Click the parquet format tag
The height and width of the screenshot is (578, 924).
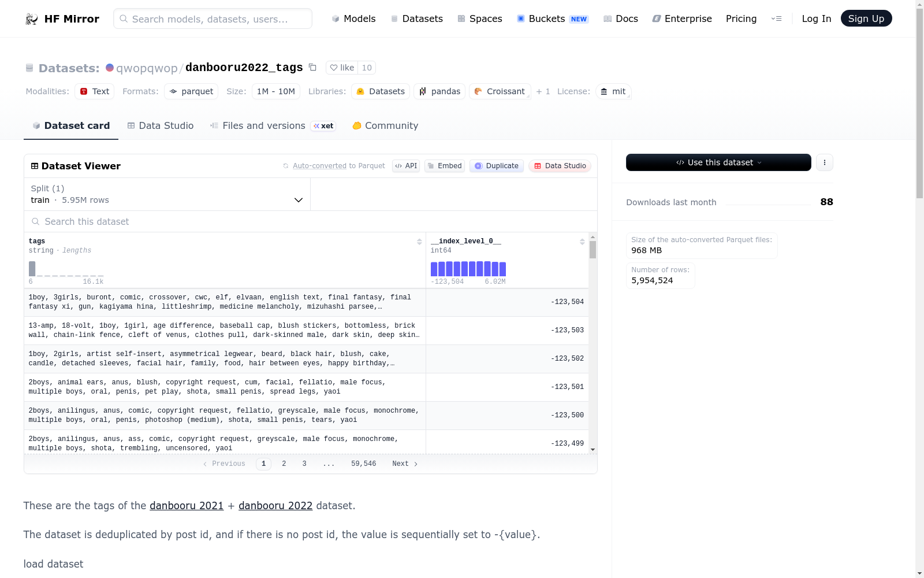191,91
